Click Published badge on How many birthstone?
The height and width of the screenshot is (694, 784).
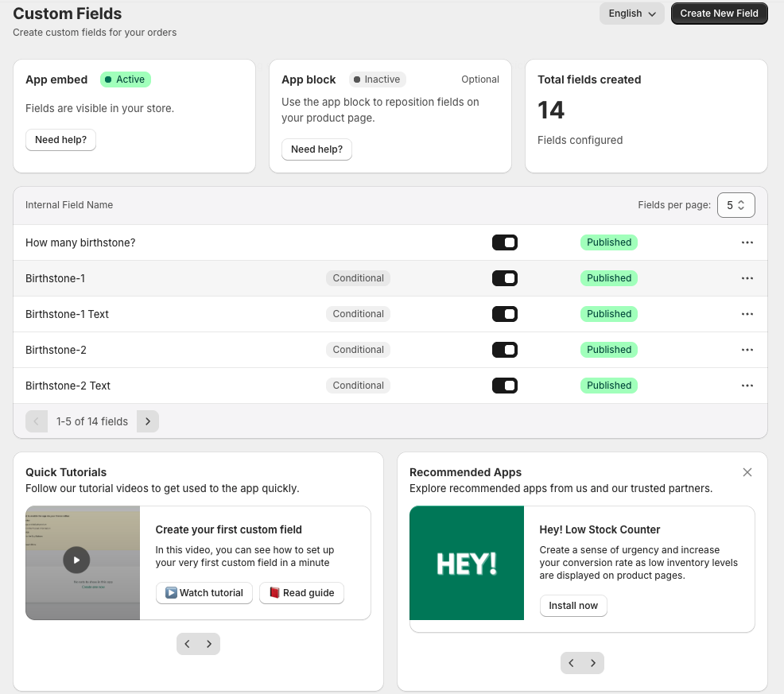tap(609, 242)
